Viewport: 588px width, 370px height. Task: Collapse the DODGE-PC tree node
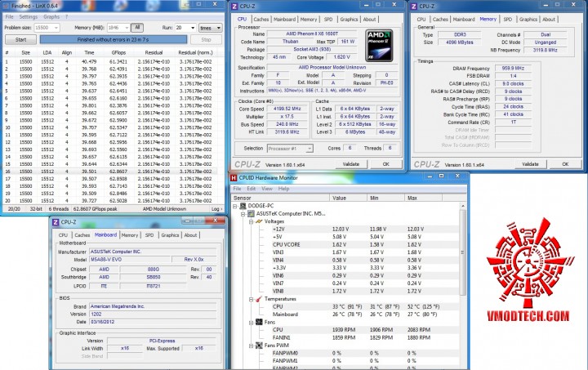coord(235,206)
